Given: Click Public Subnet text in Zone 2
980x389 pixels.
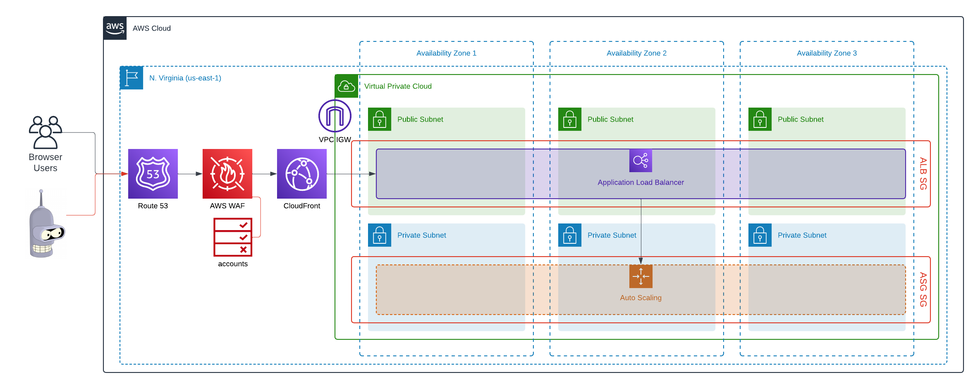Looking at the screenshot, I should pos(610,119).
